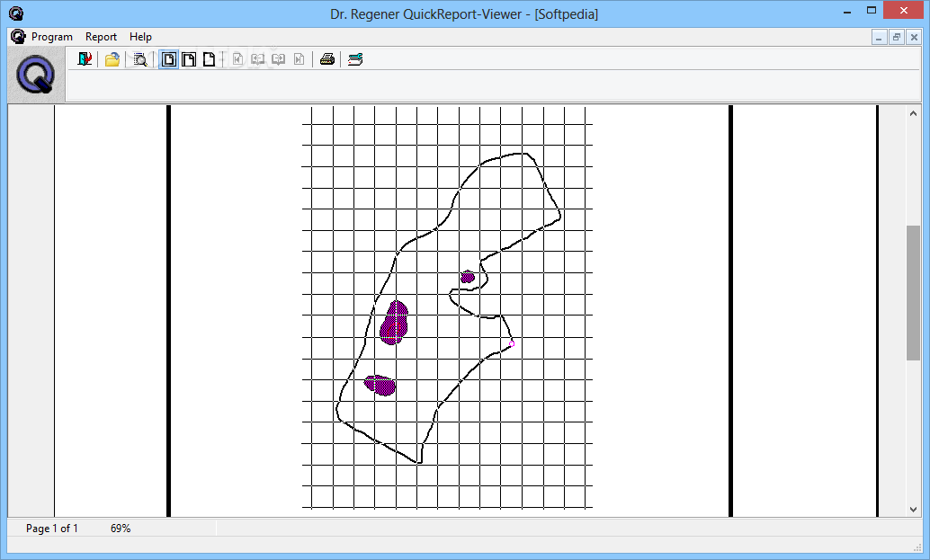
Task: Click the large purple region on map
Action: pos(394,323)
